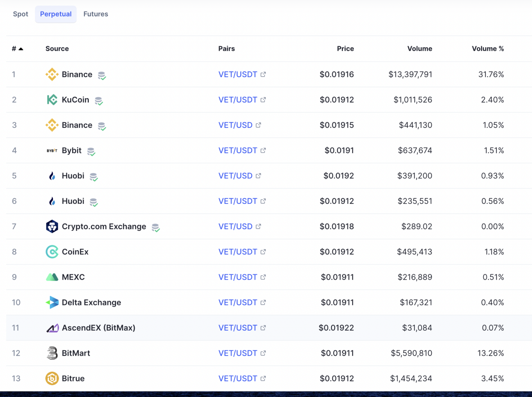Open the CoinEx exchange name link

pyautogui.click(x=75, y=252)
